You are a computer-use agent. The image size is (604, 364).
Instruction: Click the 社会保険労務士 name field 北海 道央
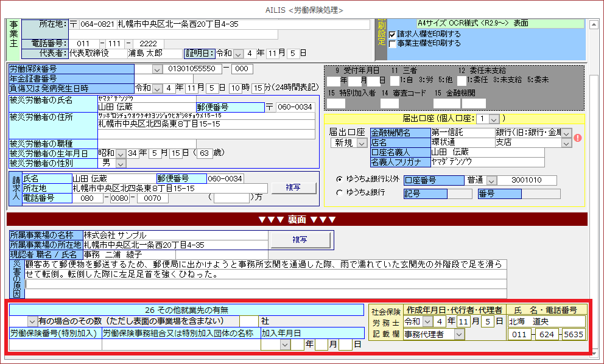pyautogui.click(x=546, y=321)
